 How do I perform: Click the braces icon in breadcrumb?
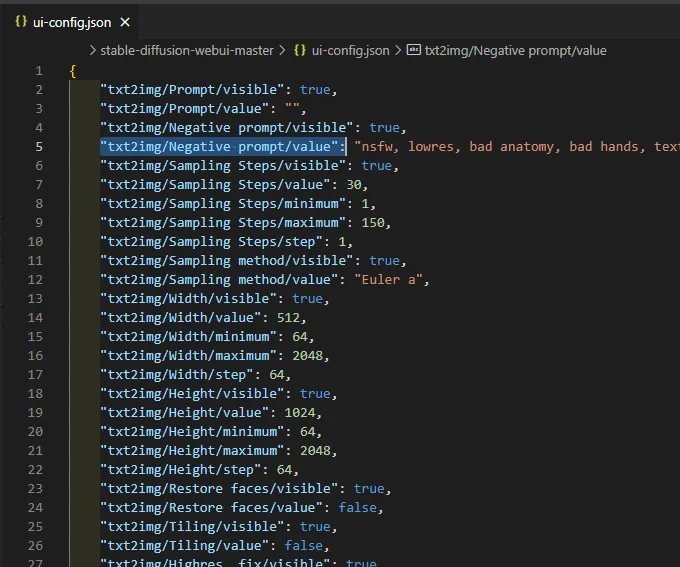point(300,50)
